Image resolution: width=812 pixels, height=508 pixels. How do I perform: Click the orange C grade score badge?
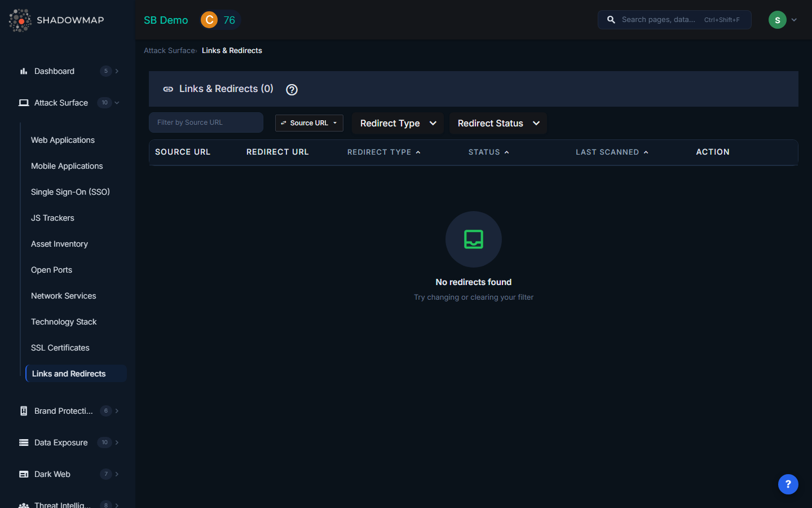point(209,20)
